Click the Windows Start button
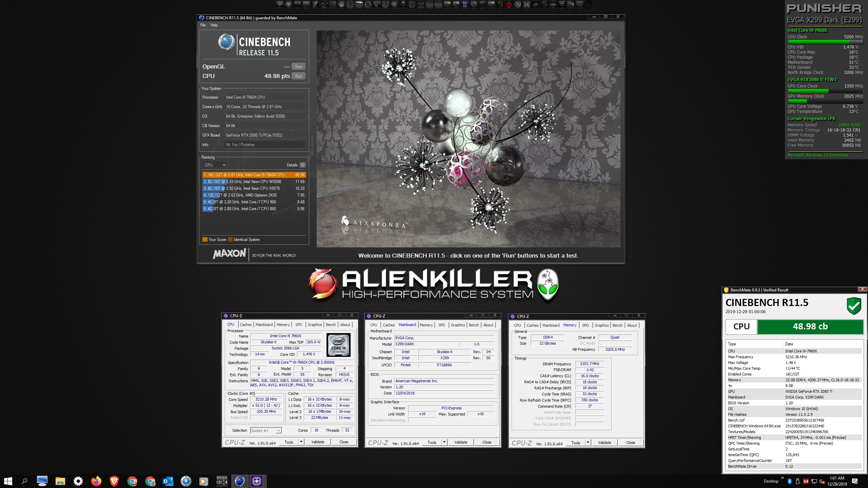This screenshot has width=868, height=488. click(8, 481)
